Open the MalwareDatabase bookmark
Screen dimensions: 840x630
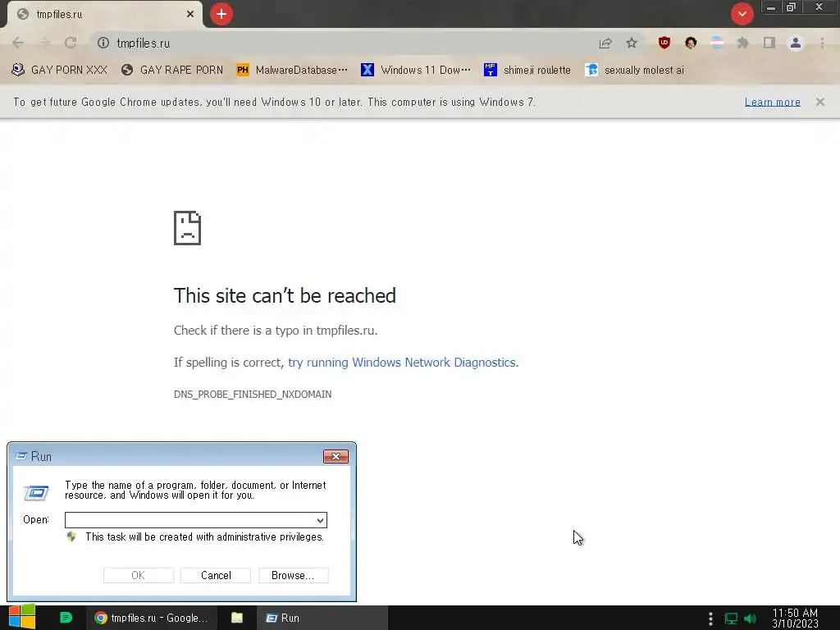click(x=293, y=71)
